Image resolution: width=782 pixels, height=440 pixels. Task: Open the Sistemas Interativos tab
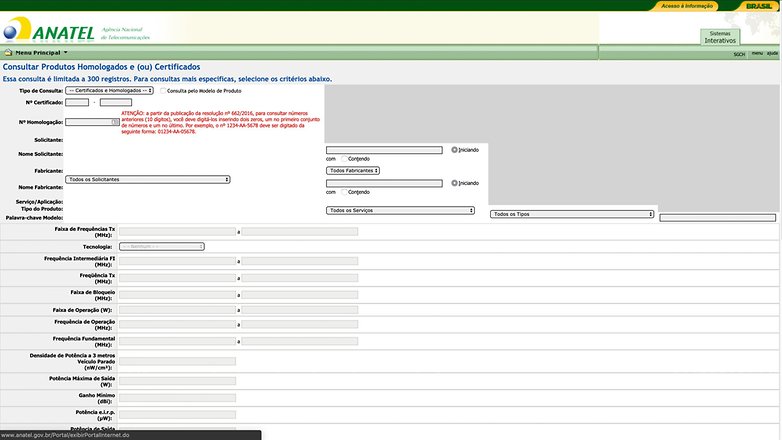click(720, 37)
